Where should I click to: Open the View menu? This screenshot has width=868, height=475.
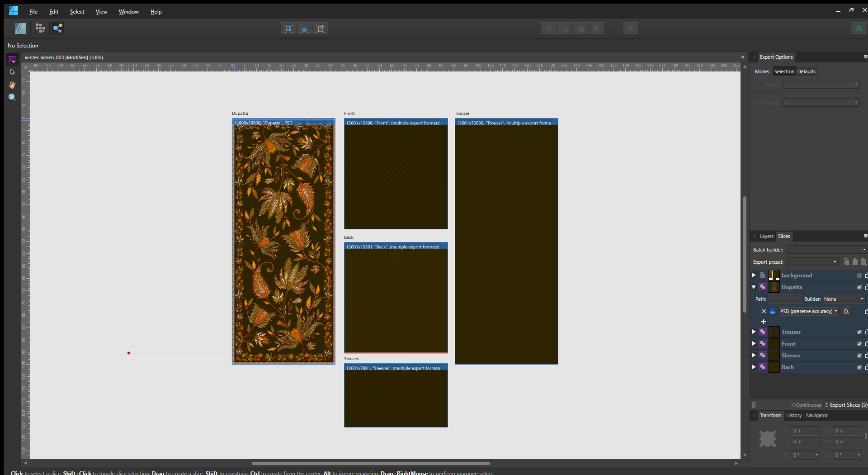click(x=101, y=12)
